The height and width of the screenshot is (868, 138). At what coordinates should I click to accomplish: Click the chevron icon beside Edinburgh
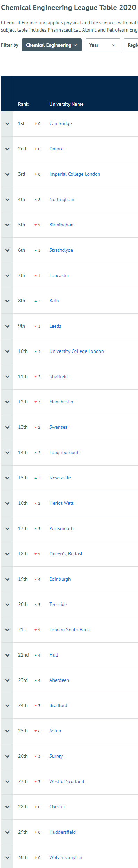click(7, 579)
